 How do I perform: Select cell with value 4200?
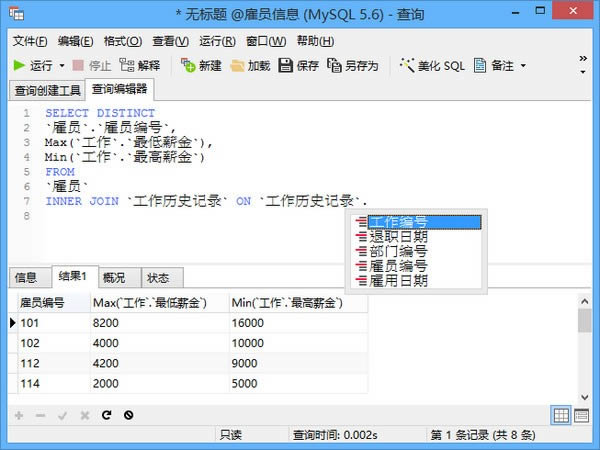tap(160, 363)
